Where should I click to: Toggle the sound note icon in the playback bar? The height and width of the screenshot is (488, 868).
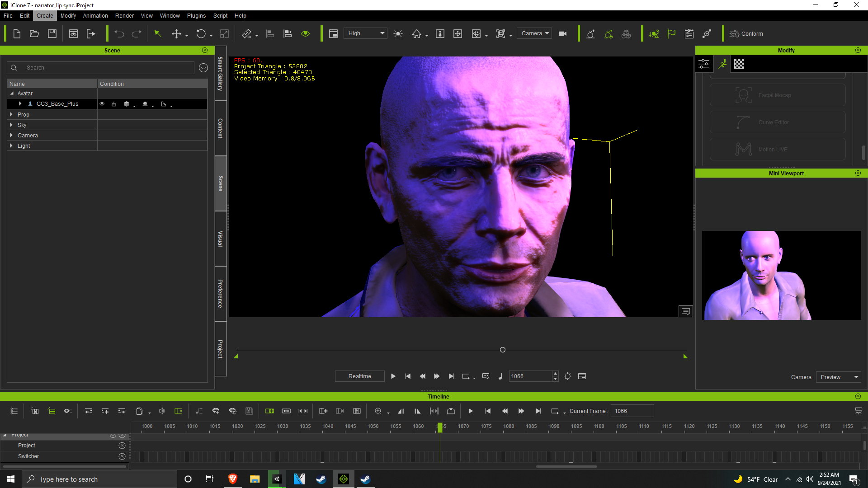point(500,376)
